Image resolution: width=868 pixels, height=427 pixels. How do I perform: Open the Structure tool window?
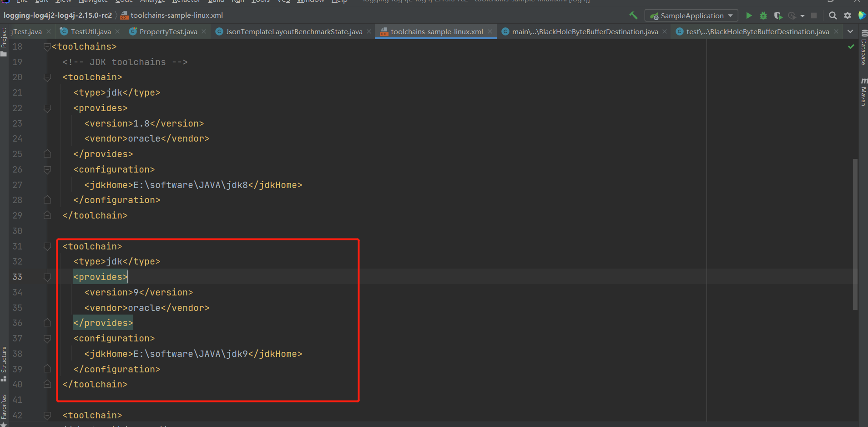point(4,364)
